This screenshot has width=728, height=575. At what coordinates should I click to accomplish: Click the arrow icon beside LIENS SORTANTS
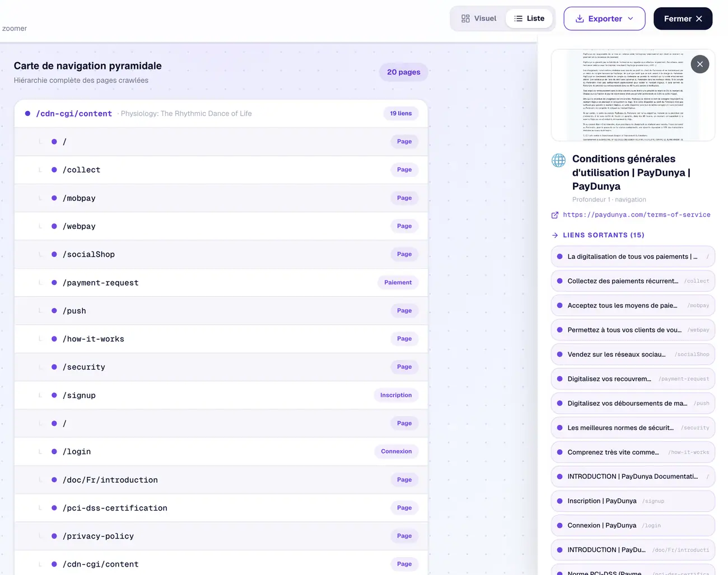tap(555, 235)
